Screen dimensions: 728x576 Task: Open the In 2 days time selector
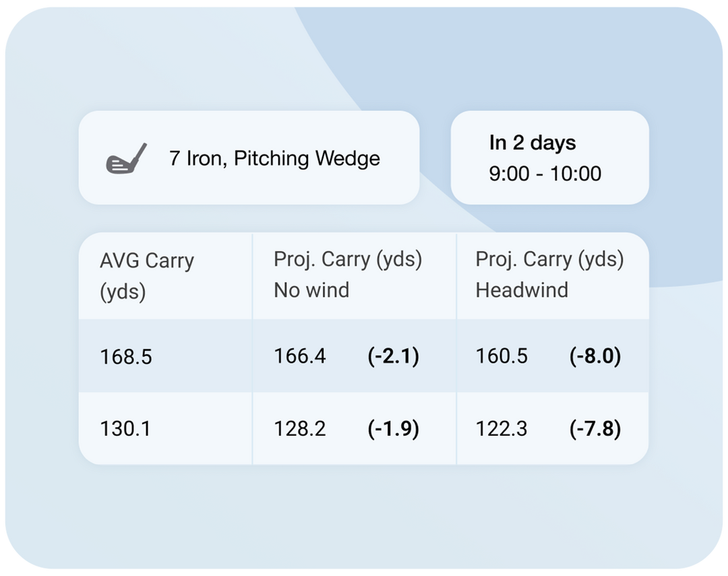(549, 158)
